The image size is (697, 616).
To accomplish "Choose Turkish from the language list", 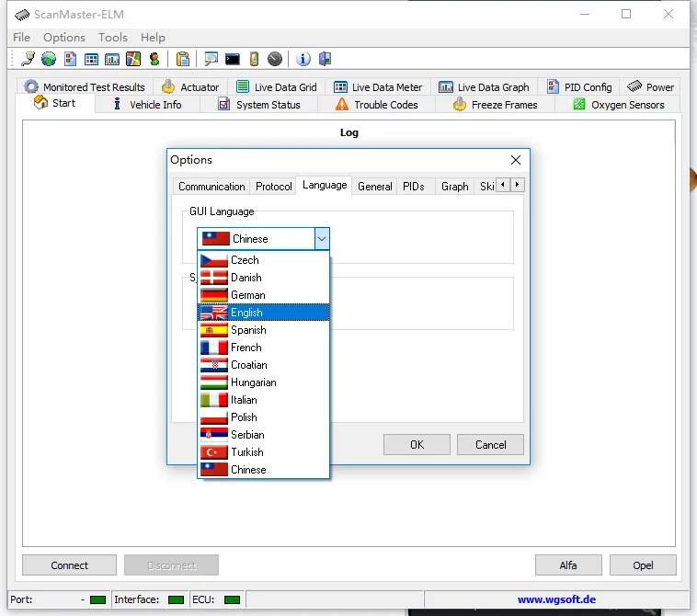I will tap(263, 452).
